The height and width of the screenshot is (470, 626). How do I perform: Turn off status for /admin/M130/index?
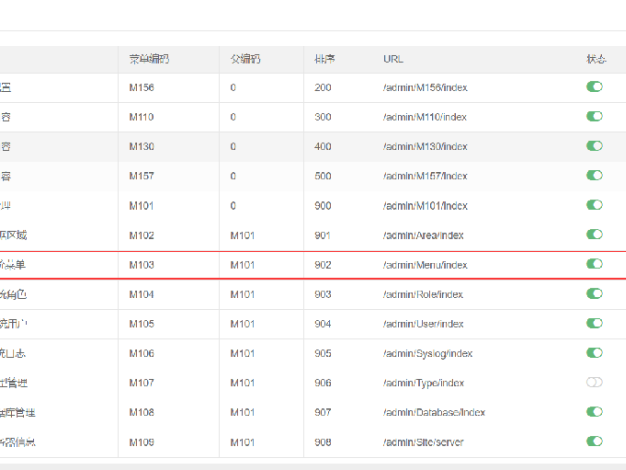(x=595, y=146)
